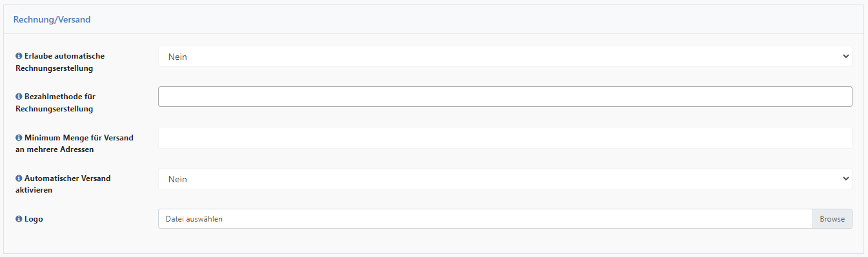Open the Erlaube automatische Rechnungserstellung dropdown

pos(505,57)
